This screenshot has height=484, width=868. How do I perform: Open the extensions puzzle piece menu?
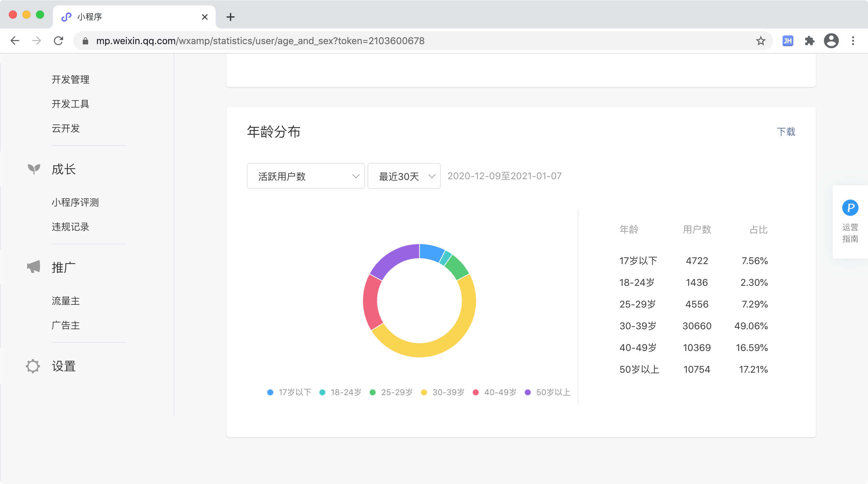tap(809, 41)
